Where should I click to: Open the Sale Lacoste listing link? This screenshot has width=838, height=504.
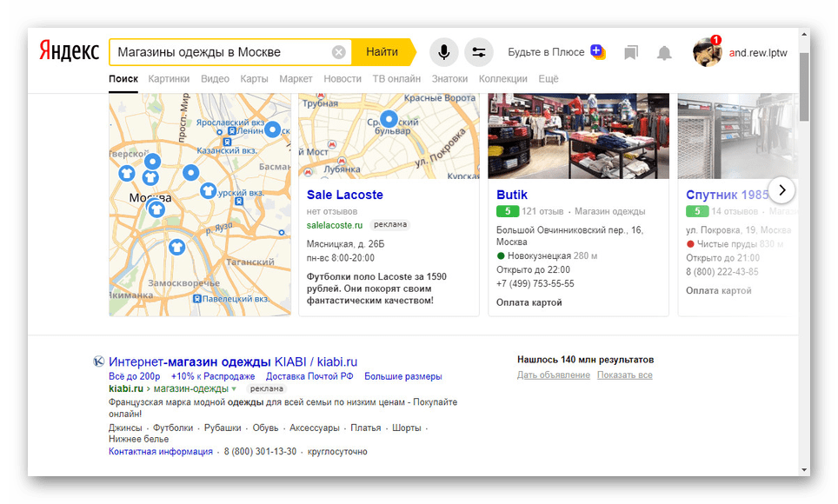pyautogui.click(x=344, y=195)
